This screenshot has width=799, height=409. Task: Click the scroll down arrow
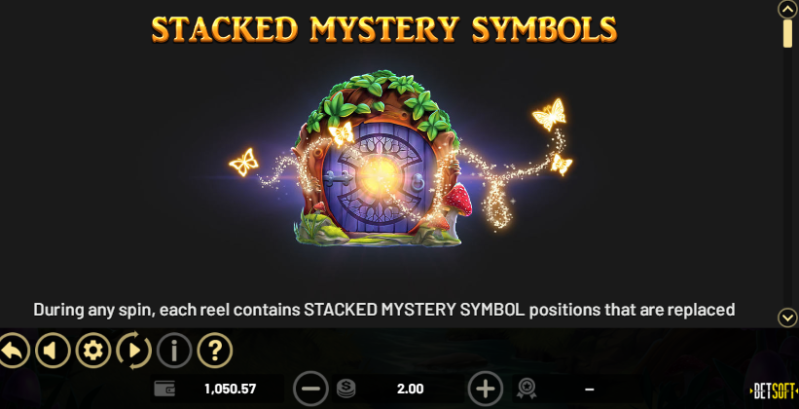pos(788,317)
